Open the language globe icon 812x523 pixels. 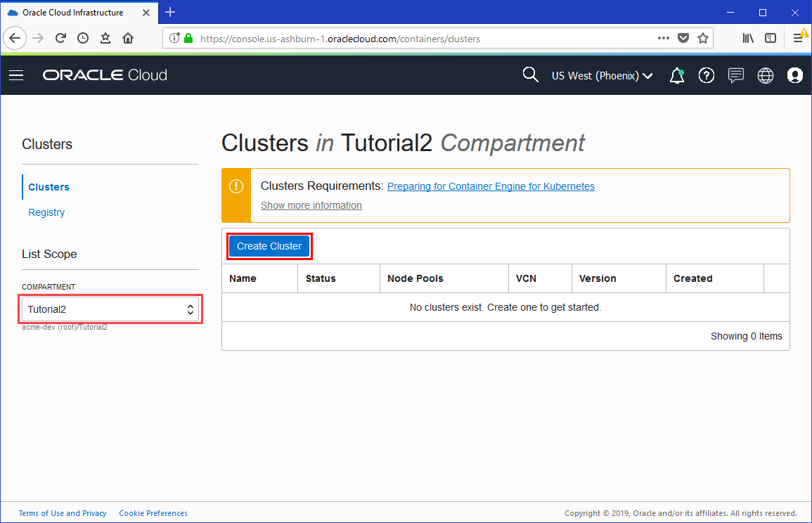766,76
